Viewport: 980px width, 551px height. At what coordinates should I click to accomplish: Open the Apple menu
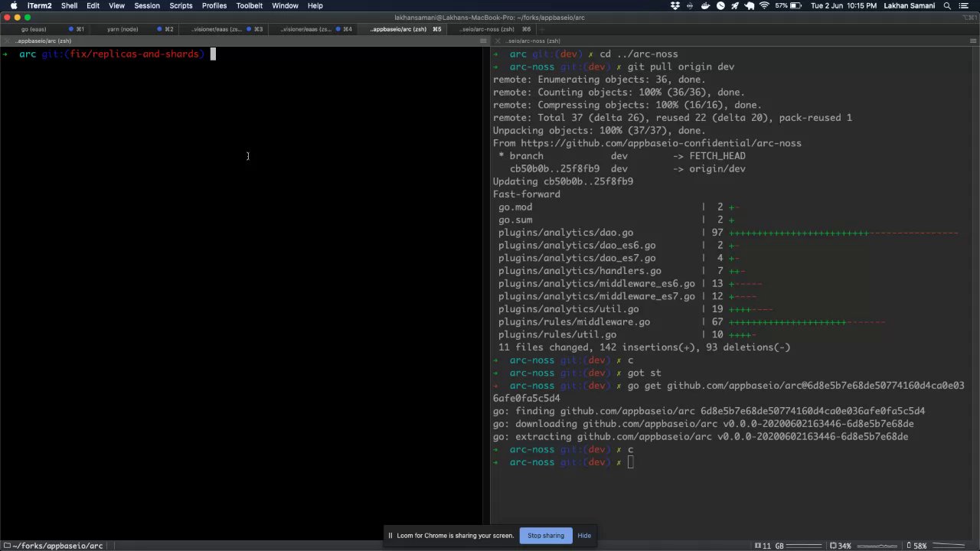[x=13, y=5]
